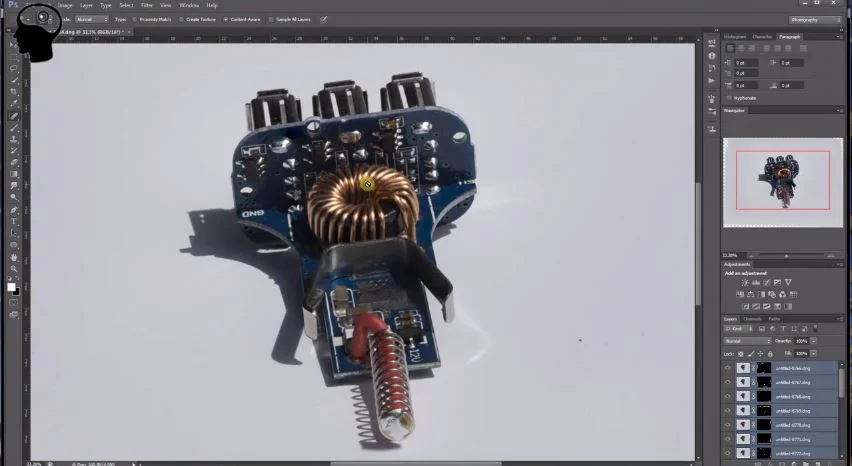This screenshot has height=466, width=852.
Task: Click the left align text button
Action: point(730,48)
